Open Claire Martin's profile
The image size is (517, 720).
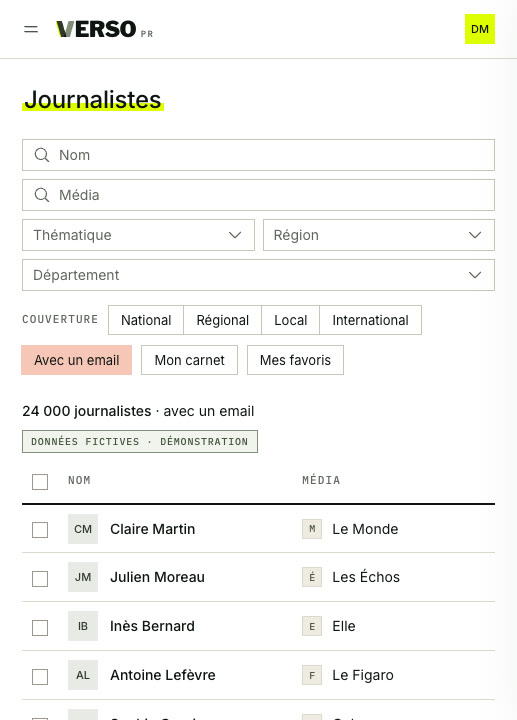[152, 529]
